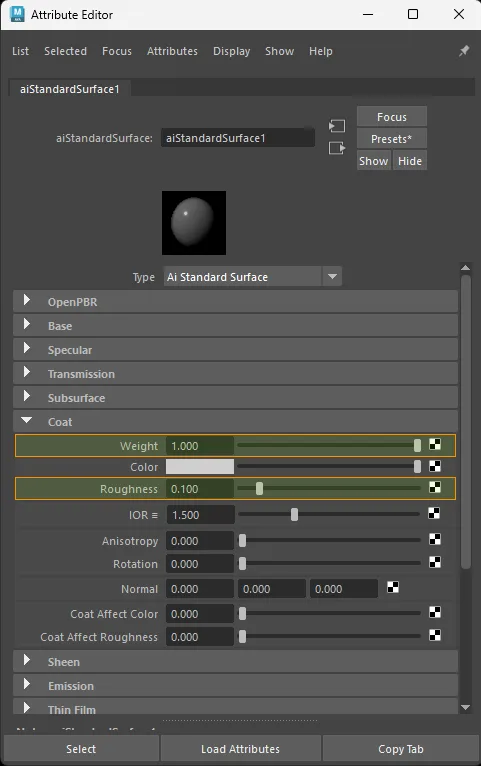Image resolution: width=481 pixels, height=766 pixels.
Task: Collapse the Coat section
Action: (x=26, y=420)
